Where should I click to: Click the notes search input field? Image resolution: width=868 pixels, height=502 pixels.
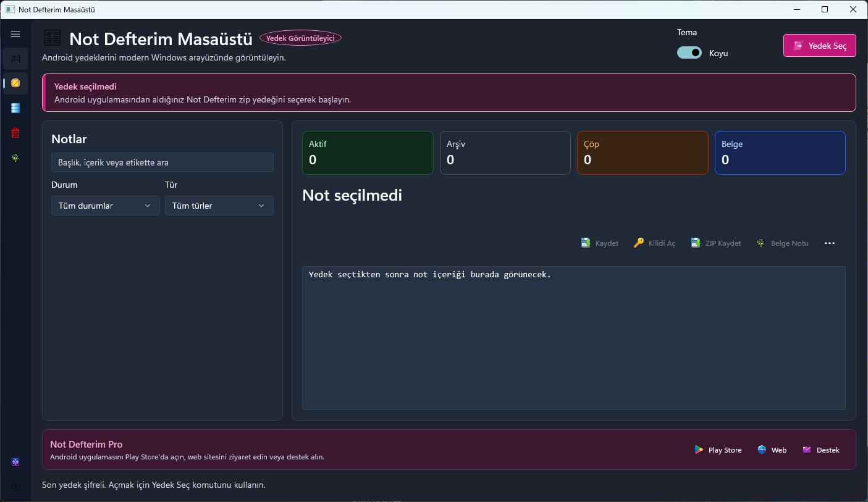click(162, 162)
